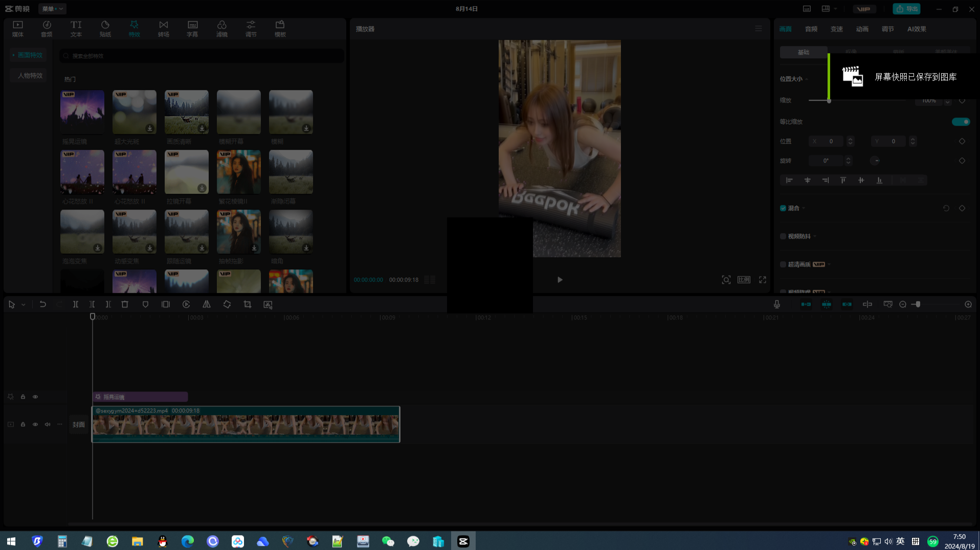The width and height of the screenshot is (980, 550).
Task: Toggle the 等比缩放 proportional scale switch
Action: (x=961, y=122)
